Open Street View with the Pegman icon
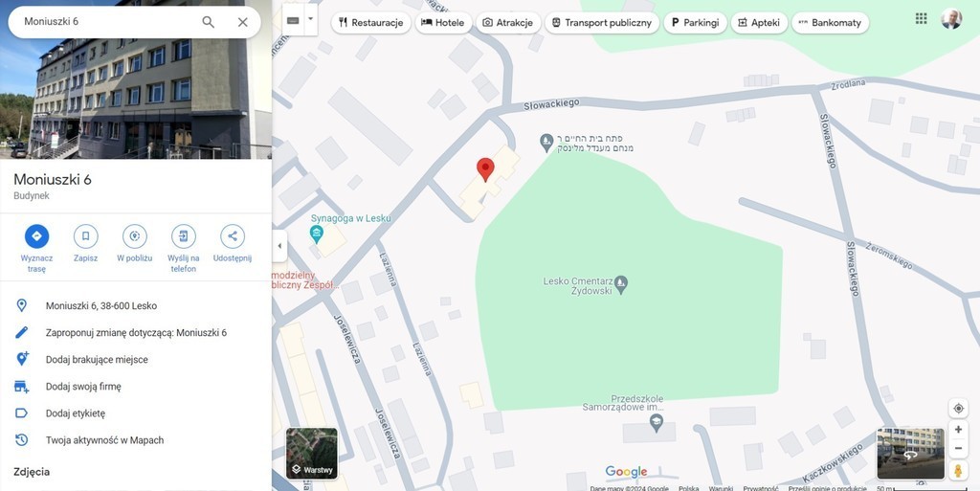 point(958,470)
